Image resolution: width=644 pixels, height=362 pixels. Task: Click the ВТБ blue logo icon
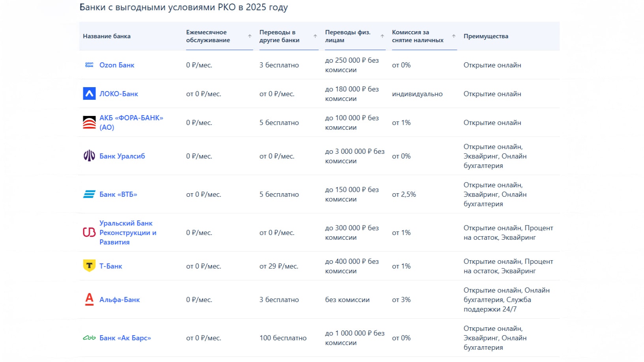click(89, 194)
